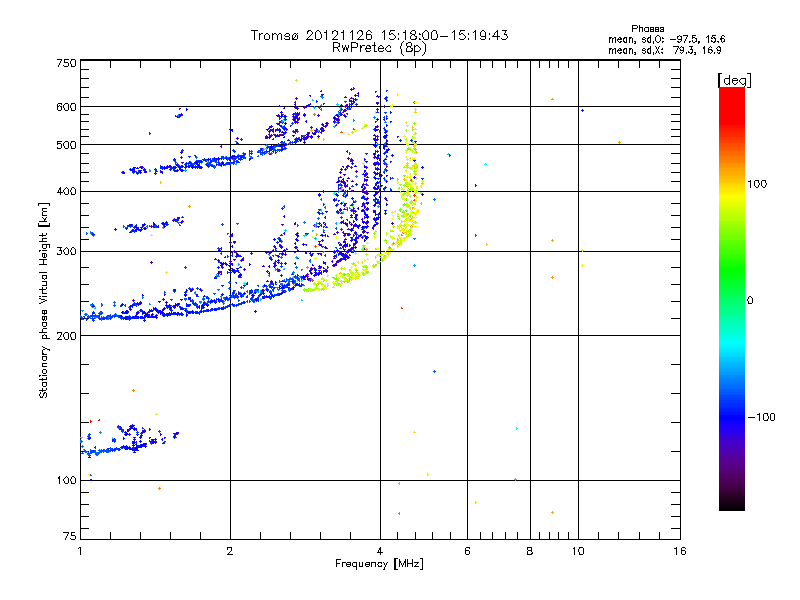Click the x-axis '6' tick label
This screenshot has width=800, height=600.
pos(467,551)
